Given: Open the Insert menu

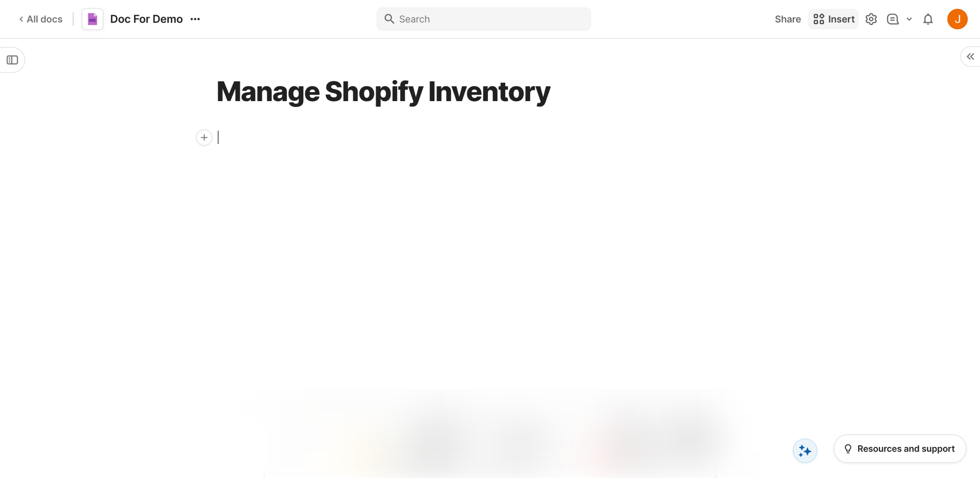Looking at the screenshot, I should [x=833, y=19].
